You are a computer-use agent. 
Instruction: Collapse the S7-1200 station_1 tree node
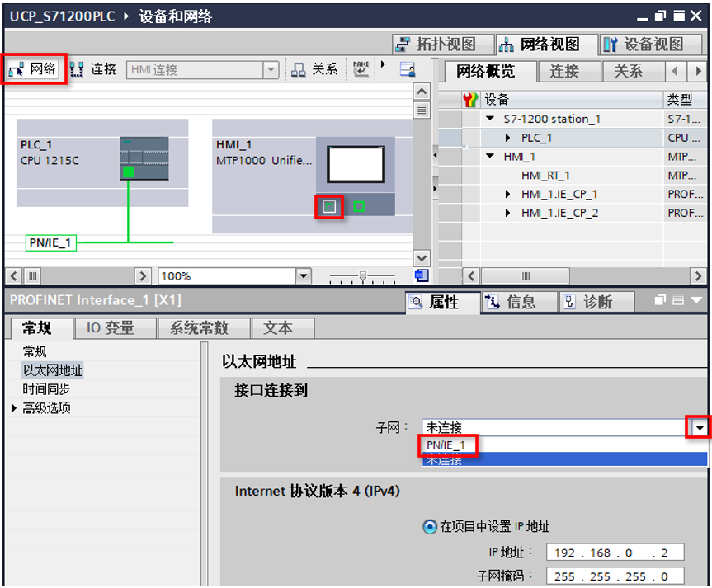click(491, 119)
